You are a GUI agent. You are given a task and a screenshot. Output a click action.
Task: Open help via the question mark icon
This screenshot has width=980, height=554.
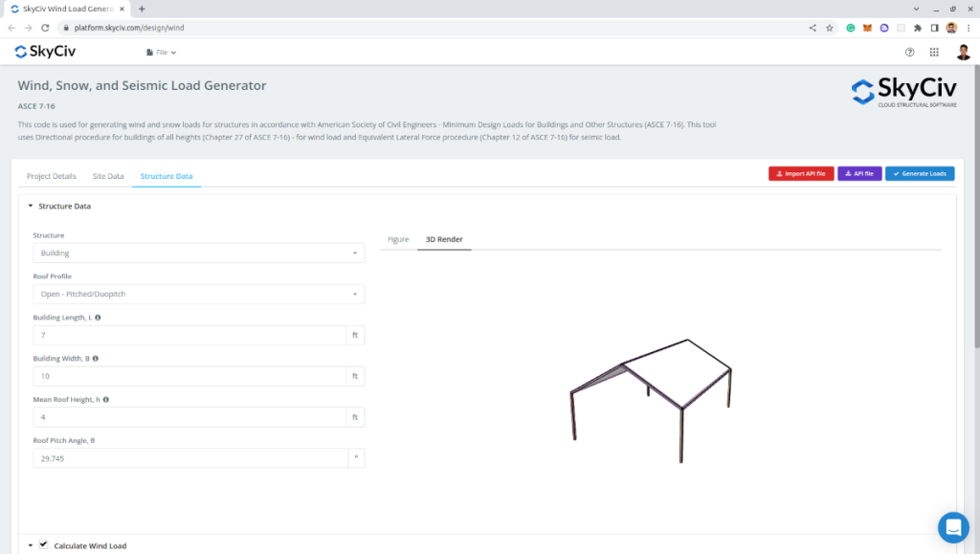click(x=909, y=53)
